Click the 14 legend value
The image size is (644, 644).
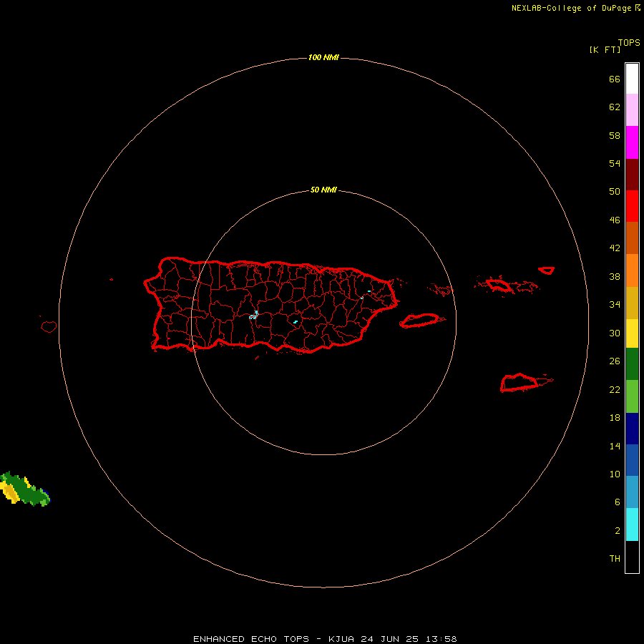(615, 446)
